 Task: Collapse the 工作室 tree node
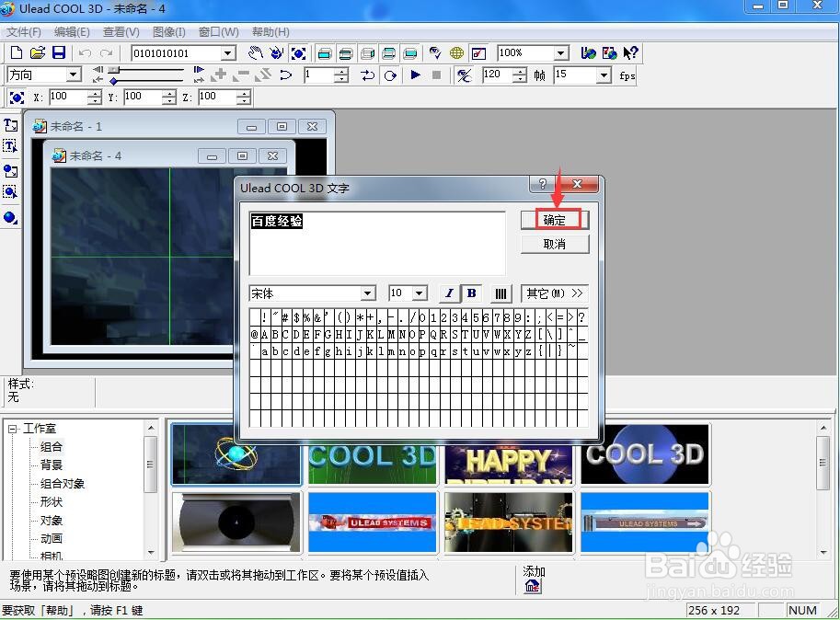12,429
